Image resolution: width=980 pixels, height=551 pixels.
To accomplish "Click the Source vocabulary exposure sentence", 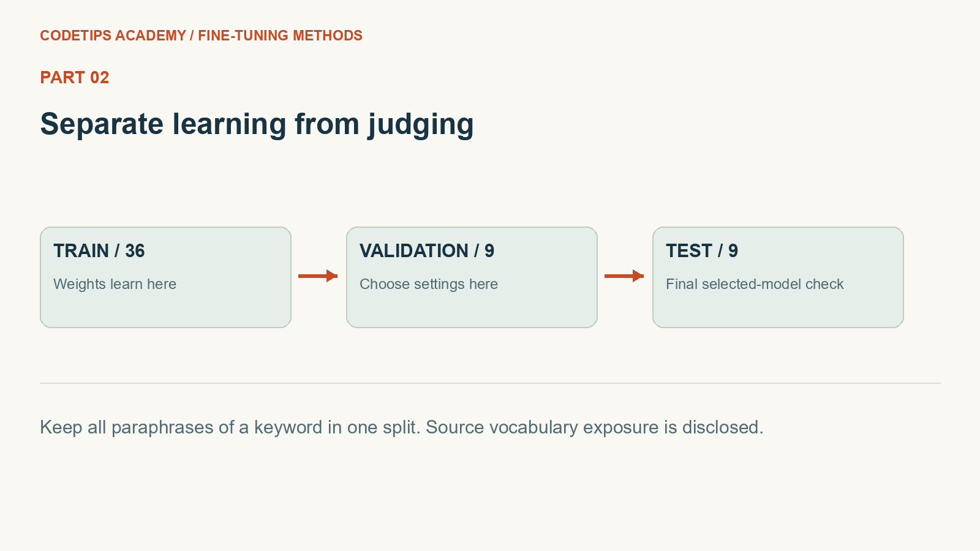I will tap(595, 427).
